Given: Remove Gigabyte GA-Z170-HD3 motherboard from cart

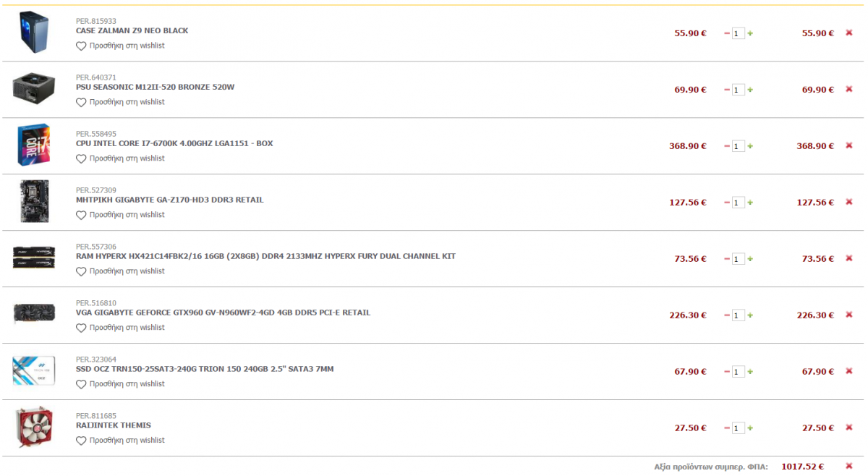Looking at the screenshot, I should pos(849,202).
